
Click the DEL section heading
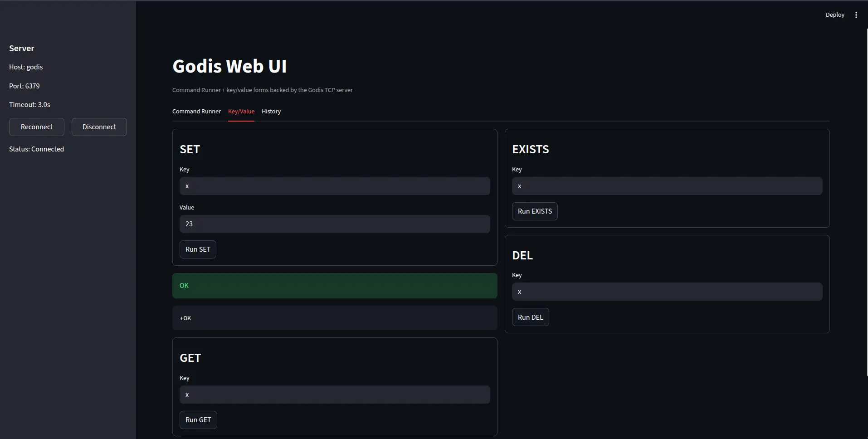click(522, 255)
